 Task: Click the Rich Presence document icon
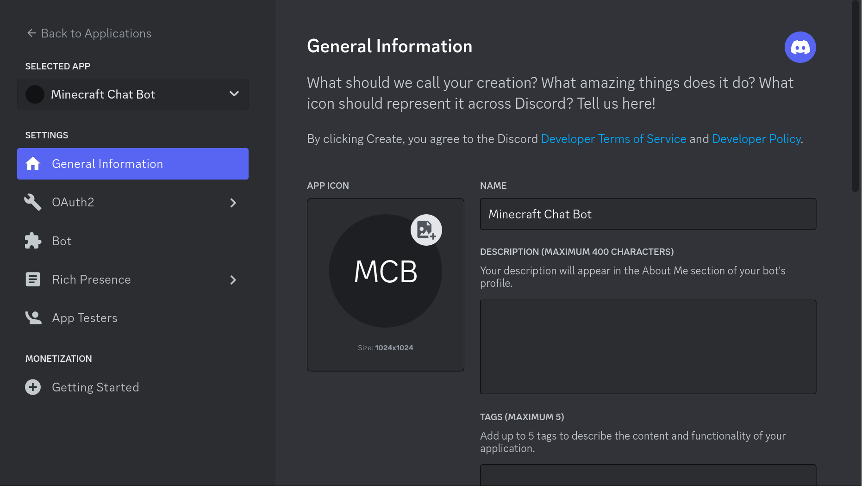[33, 279]
